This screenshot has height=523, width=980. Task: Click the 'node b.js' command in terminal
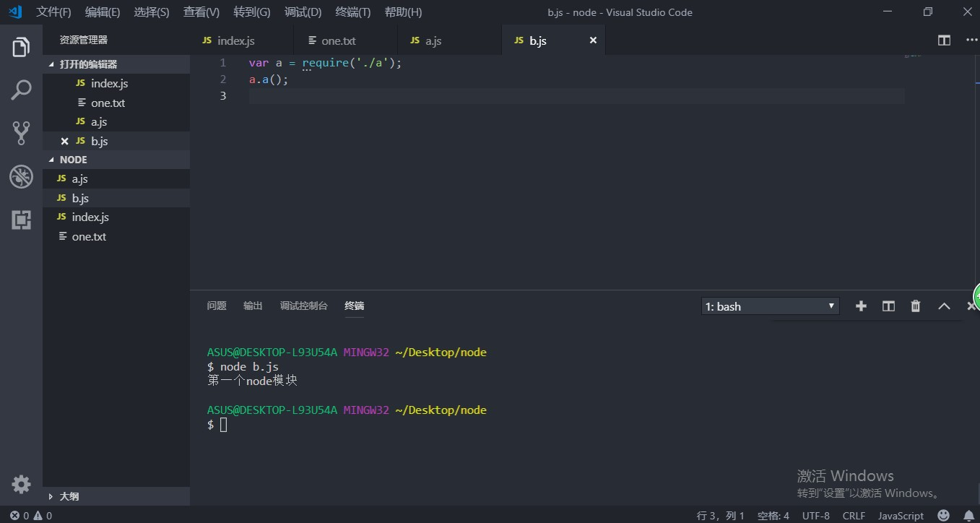pyautogui.click(x=249, y=367)
